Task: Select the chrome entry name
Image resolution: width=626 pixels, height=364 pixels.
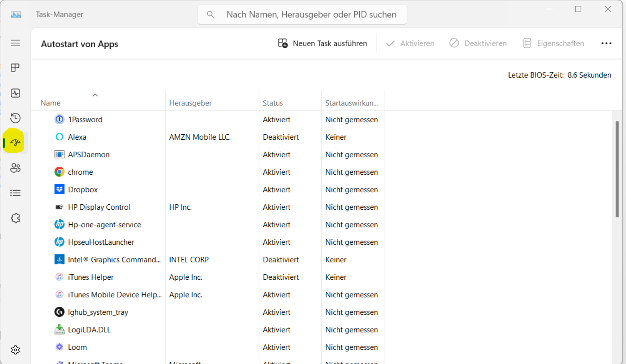Action: (x=81, y=172)
